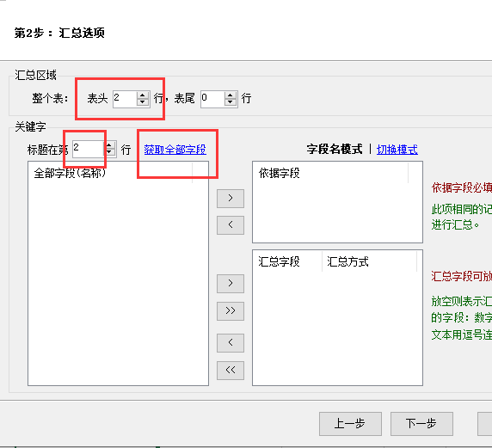The height and width of the screenshot is (448, 492).
Task: Click the 切换模式 link
Action: [x=397, y=150]
